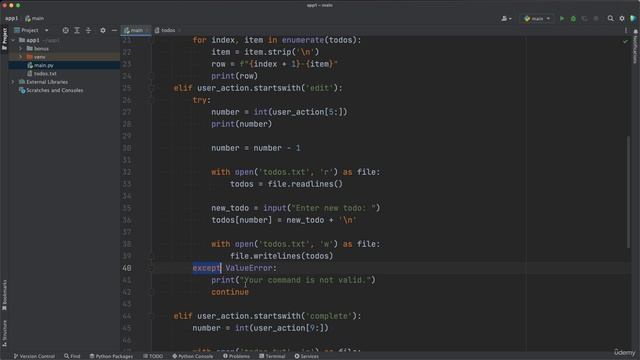The height and width of the screenshot is (360, 640).
Task: Toggle fold marker at line 44 elif
Action: [x=151, y=316]
